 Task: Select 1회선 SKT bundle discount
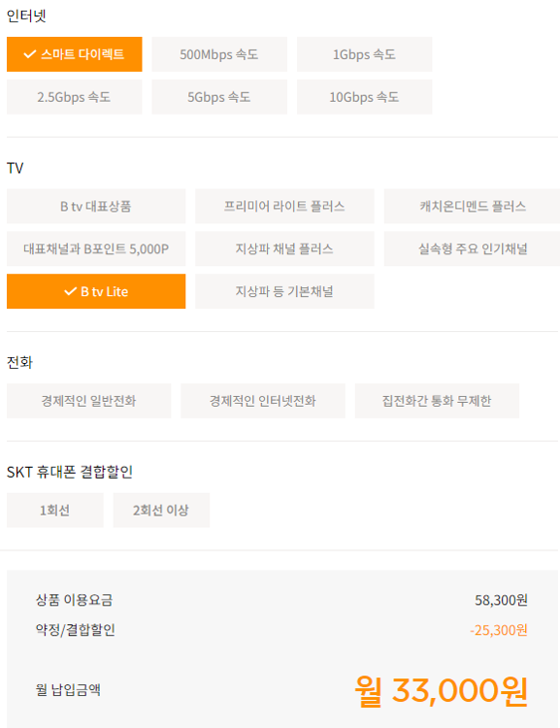[x=54, y=511]
